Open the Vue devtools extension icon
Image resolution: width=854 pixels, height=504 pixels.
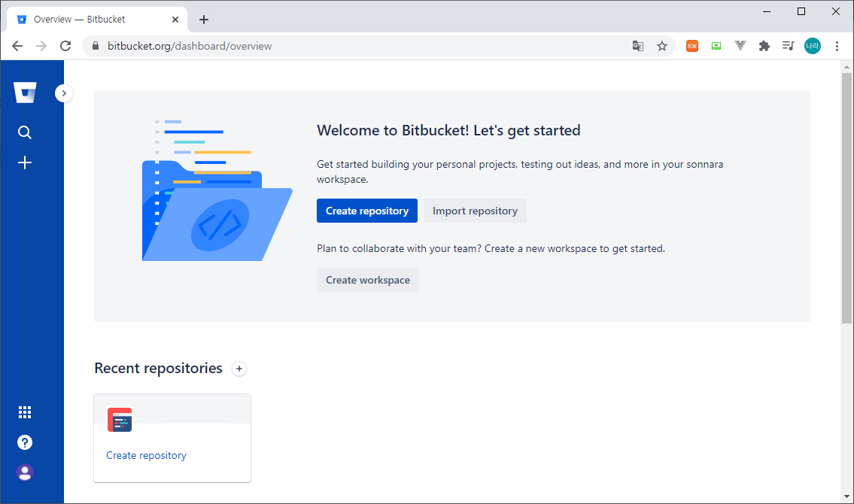pyautogui.click(x=740, y=46)
